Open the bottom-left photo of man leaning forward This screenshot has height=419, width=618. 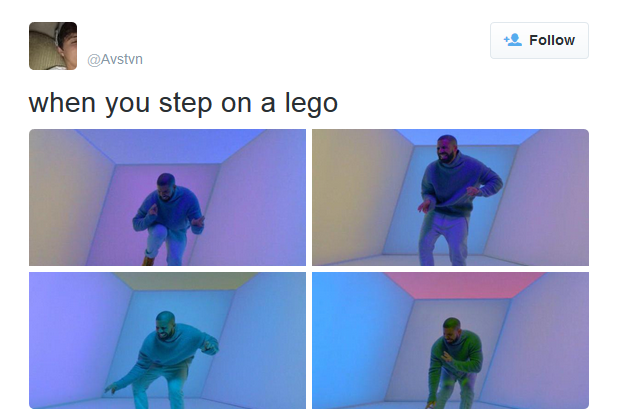click(x=167, y=340)
